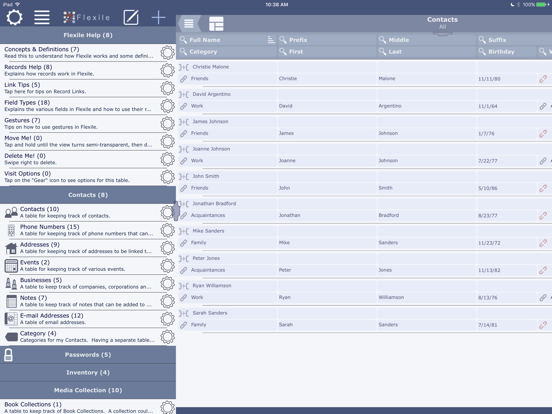Image resolution: width=552 pixels, height=414 pixels.
Task: Open the settings gear in top toolbar
Action: click(x=14, y=17)
